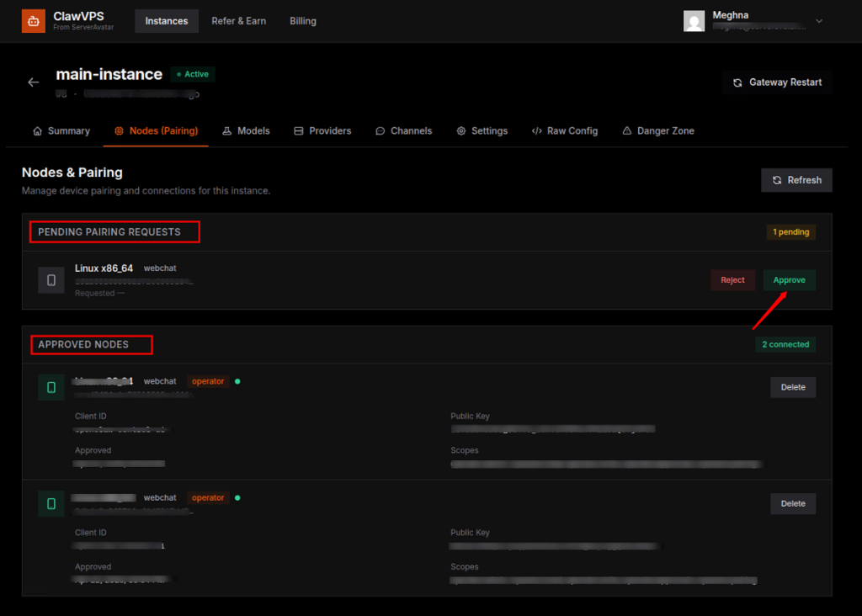This screenshot has width=862, height=616.
Task: Click the Raw Config code icon
Action: pos(536,130)
